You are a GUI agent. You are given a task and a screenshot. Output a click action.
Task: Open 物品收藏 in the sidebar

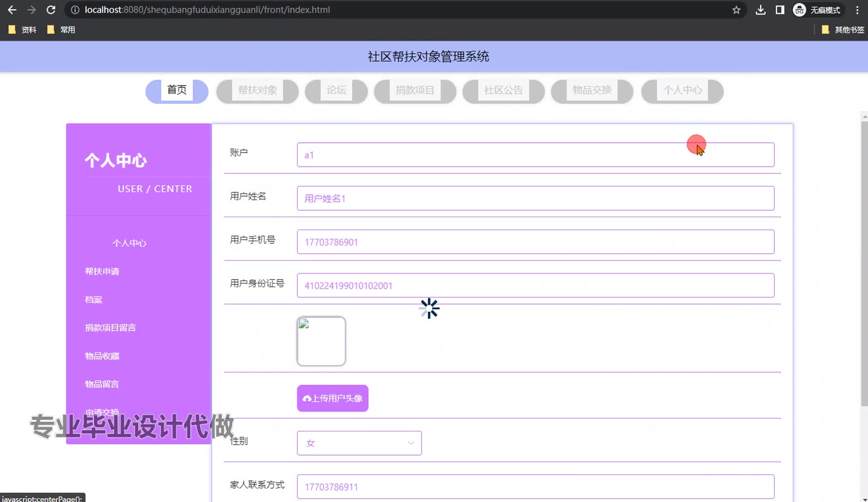[102, 356]
